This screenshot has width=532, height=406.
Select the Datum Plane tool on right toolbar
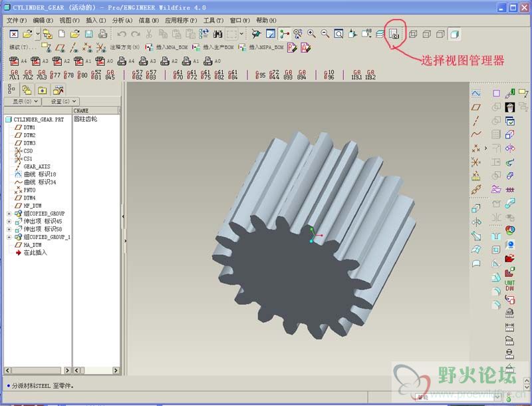coord(475,107)
